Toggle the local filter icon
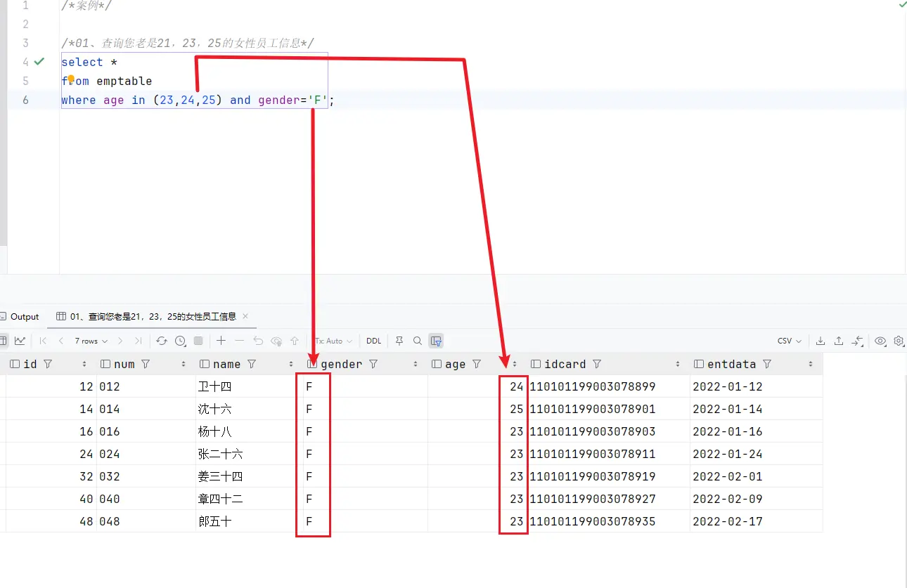Screen dimensions: 907x588 click(x=436, y=341)
